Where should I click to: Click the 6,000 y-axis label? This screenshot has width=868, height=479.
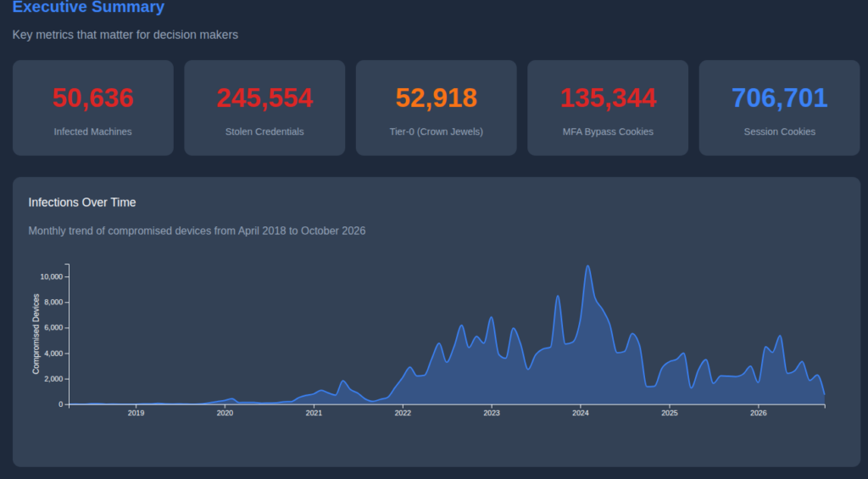pos(53,328)
